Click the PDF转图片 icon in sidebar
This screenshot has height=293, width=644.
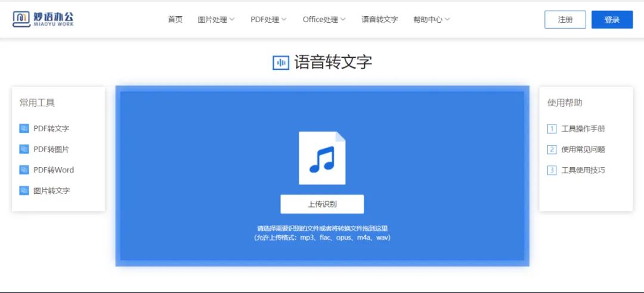(x=24, y=149)
